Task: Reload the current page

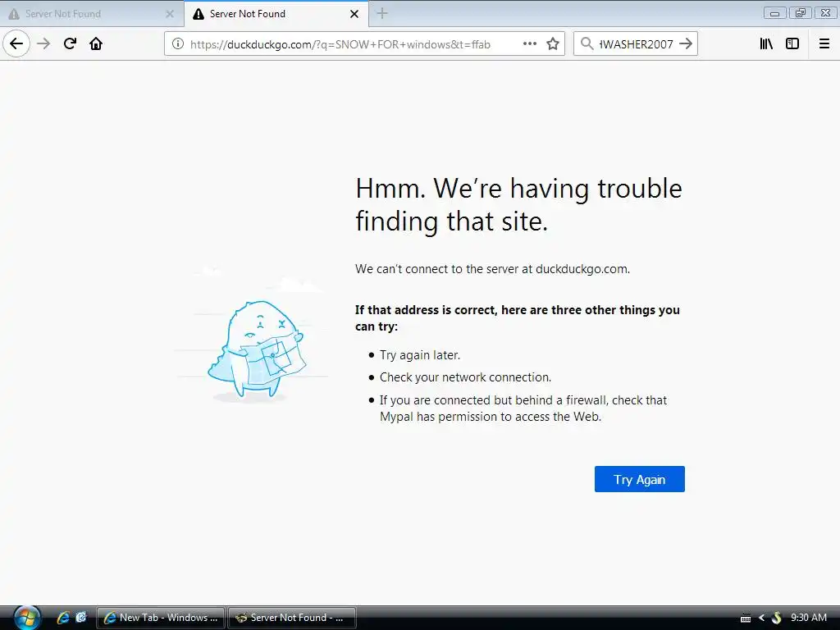Action: tap(71, 44)
